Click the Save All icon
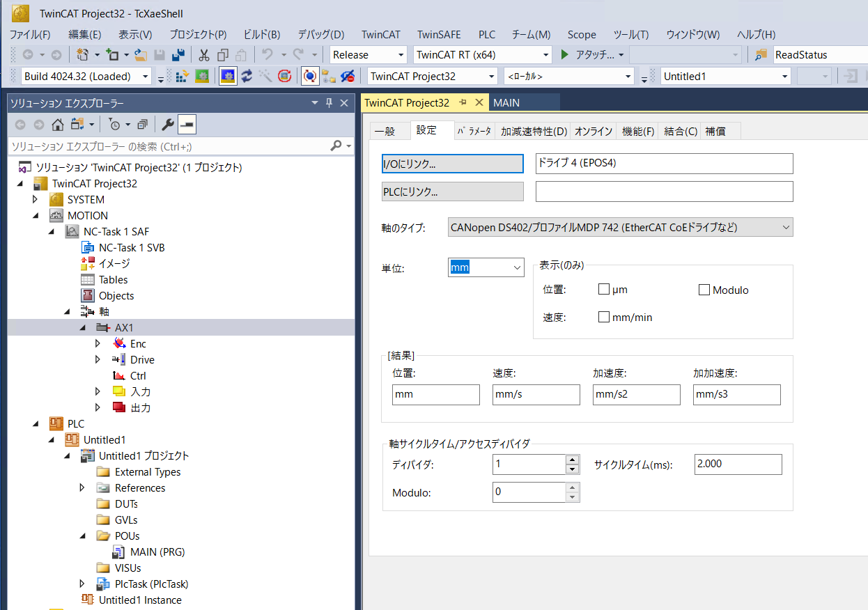 point(178,55)
